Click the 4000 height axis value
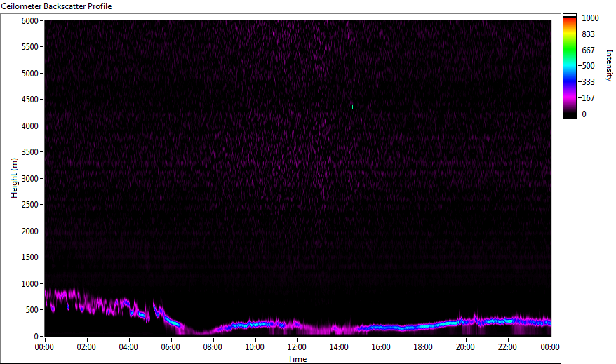 pos(30,126)
